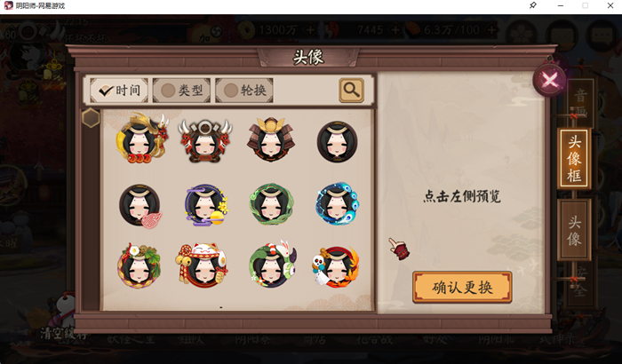Viewport: 622px width, 364px height.
Task: Pin the game window on top
Action: [x=533, y=5]
